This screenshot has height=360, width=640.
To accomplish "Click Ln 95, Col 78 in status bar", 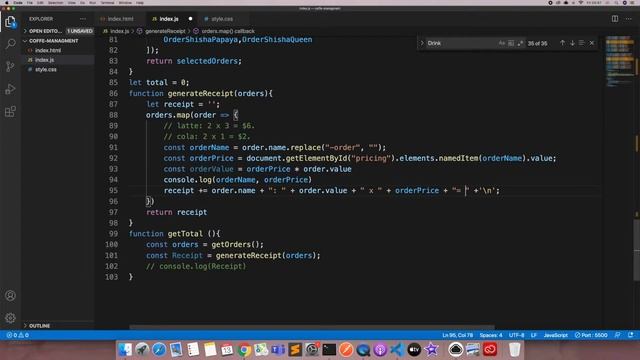I will (458, 335).
